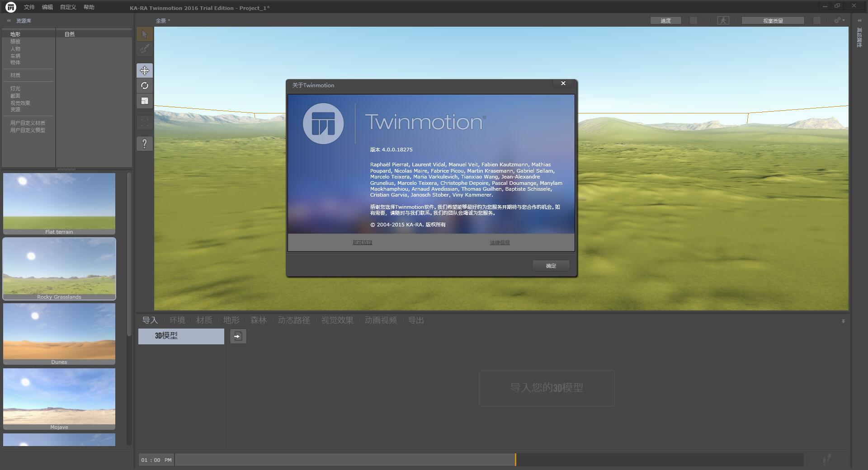Click the time-of-day timeline bar
Screen dimensions: 868x470
(344, 460)
